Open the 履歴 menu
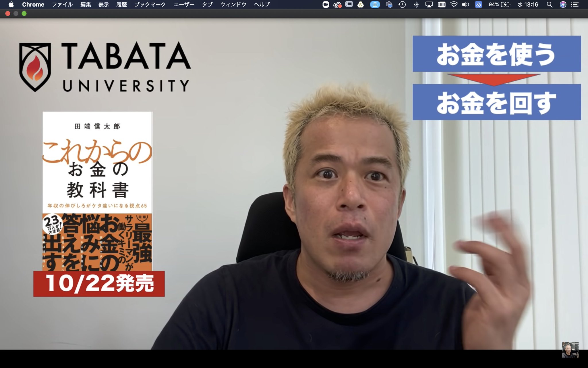 [x=121, y=4]
